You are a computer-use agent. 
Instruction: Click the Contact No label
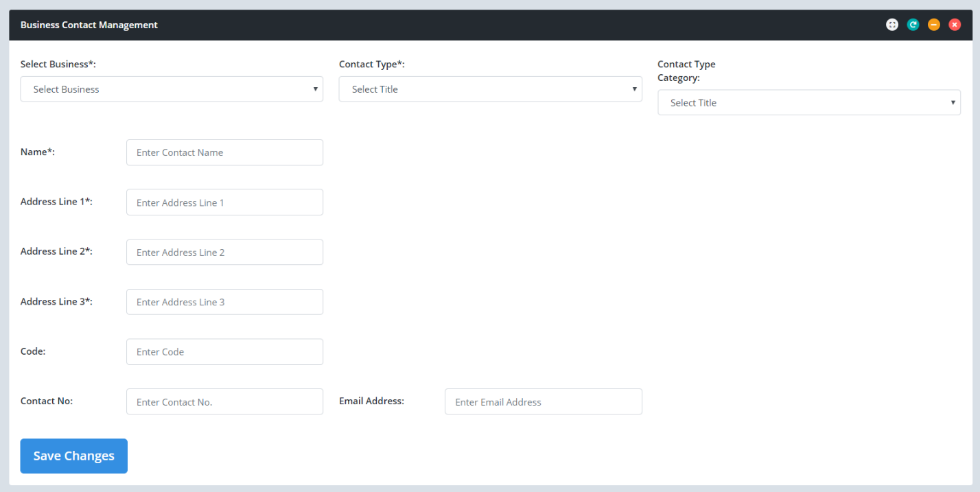pyautogui.click(x=47, y=401)
